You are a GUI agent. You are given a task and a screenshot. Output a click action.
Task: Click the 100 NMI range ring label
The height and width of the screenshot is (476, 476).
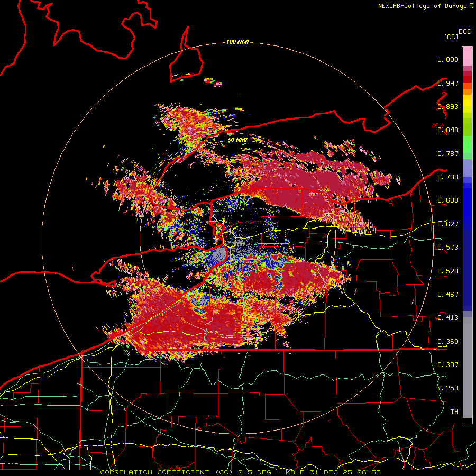[237, 42]
